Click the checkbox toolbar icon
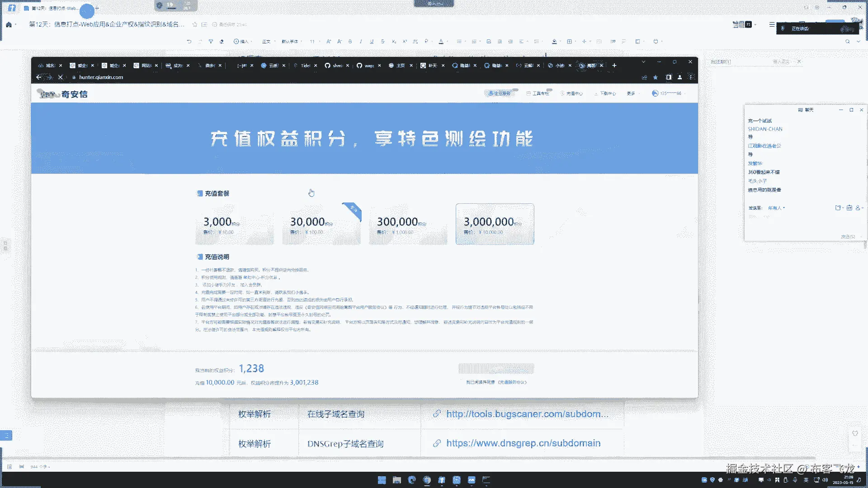Viewport: 868px width, 488px height. click(x=489, y=42)
